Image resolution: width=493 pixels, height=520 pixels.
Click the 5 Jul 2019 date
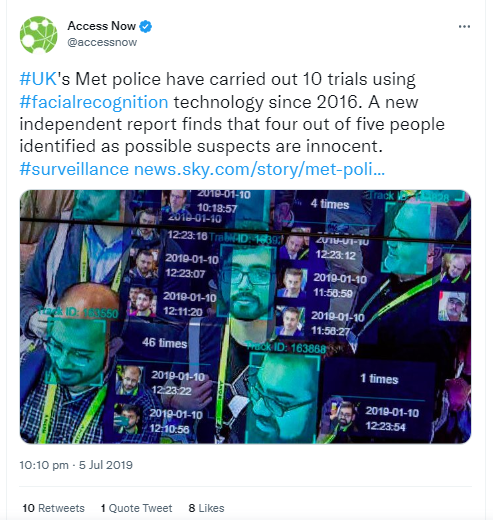(x=106, y=465)
